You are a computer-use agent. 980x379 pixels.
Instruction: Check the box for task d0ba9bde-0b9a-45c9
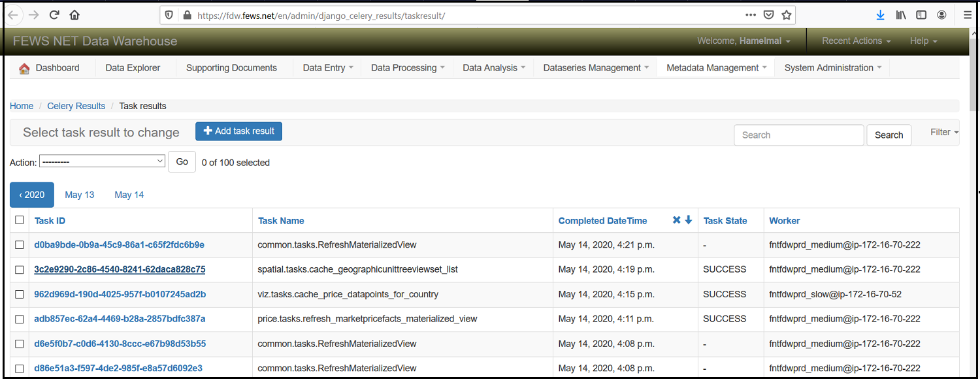click(x=20, y=245)
